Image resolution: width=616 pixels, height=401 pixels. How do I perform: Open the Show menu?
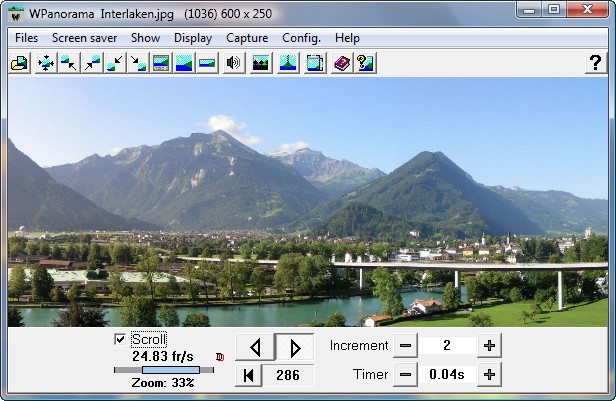[145, 38]
